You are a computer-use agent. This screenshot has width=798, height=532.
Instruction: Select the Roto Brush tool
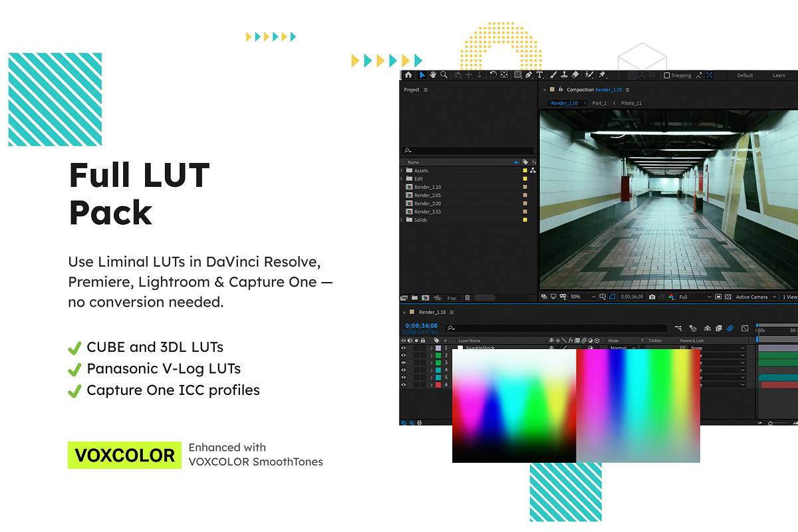click(589, 74)
